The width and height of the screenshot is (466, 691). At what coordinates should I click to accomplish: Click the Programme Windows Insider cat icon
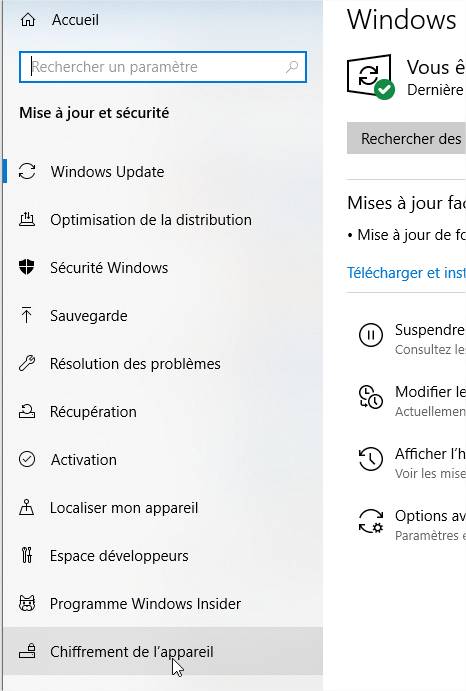coord(27,603)
